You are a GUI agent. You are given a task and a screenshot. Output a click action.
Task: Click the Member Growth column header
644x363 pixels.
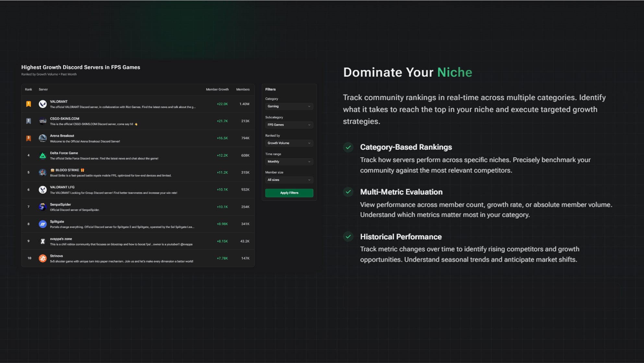click(x=217, y=89)
